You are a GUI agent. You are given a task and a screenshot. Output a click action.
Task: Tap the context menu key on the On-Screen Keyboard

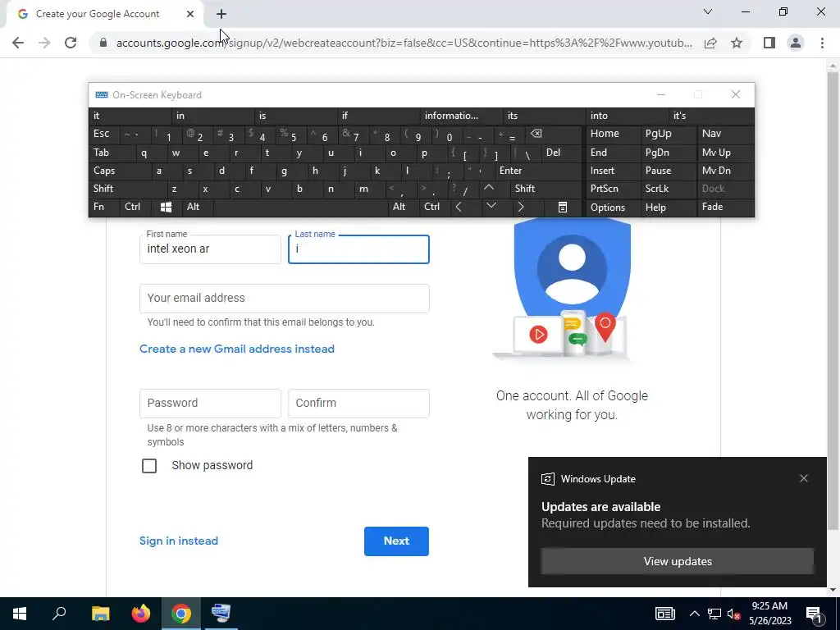pyautogui.click(x=563, y=208)
